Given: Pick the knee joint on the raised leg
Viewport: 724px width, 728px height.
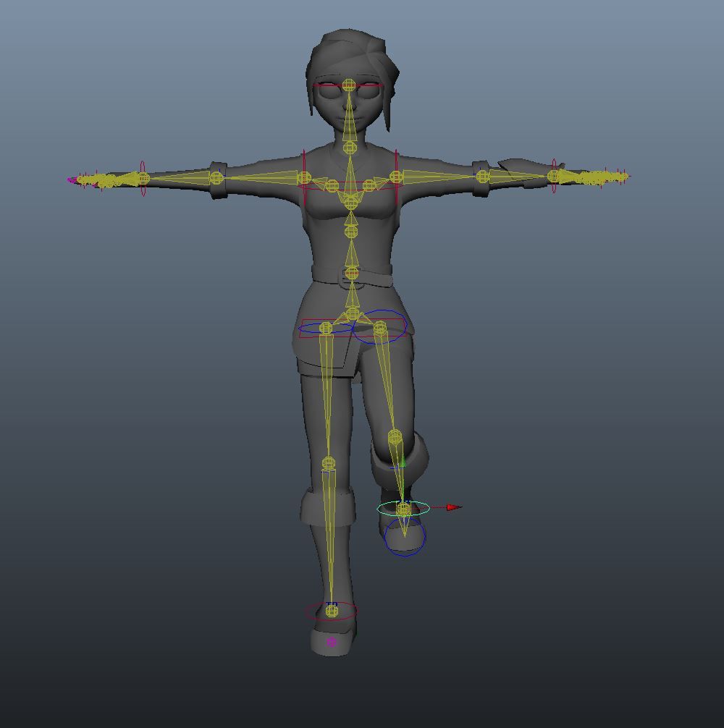Looking at the screenshot, I should click(395, 437).
